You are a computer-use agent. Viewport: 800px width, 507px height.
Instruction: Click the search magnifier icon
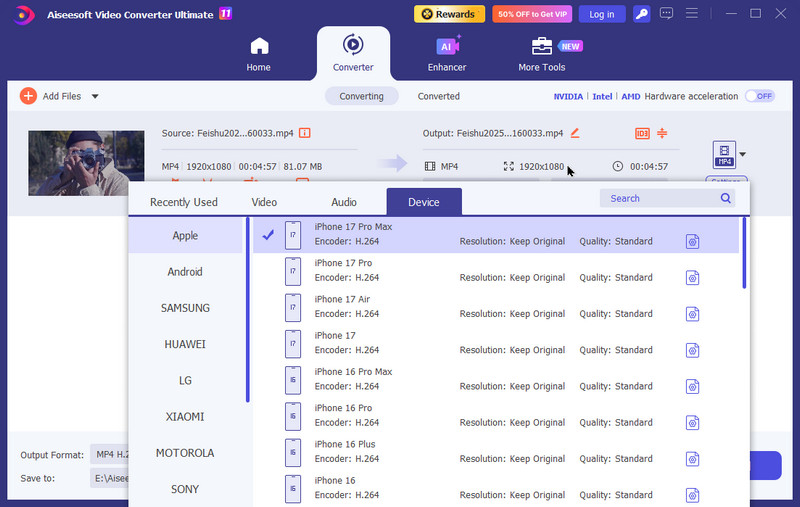pyautogui.click(x=727, y=198)
